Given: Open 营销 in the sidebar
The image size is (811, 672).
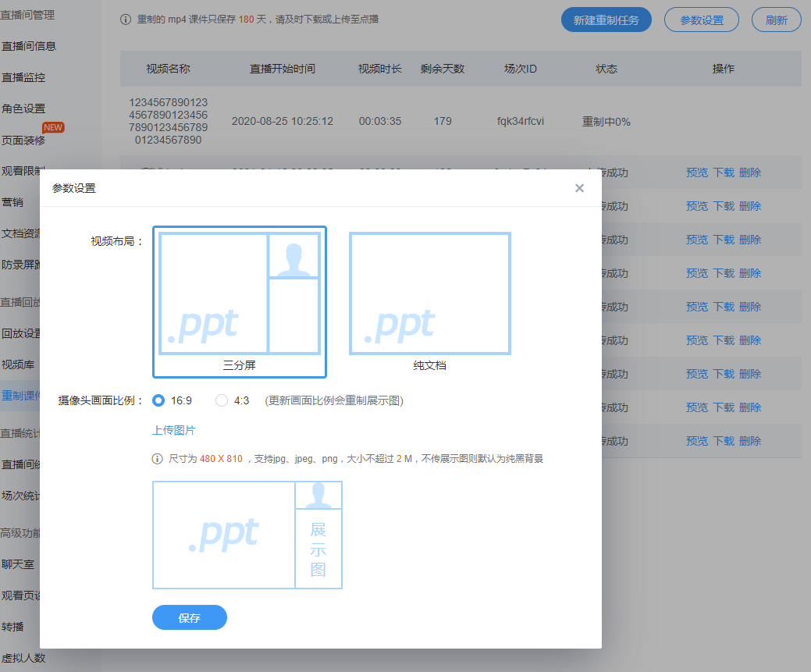Looking at the screenshot, I should click(x=12, y=202).
